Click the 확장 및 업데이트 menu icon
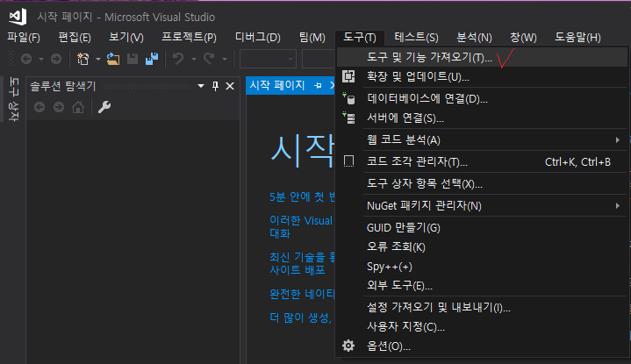 pos(348,76)
